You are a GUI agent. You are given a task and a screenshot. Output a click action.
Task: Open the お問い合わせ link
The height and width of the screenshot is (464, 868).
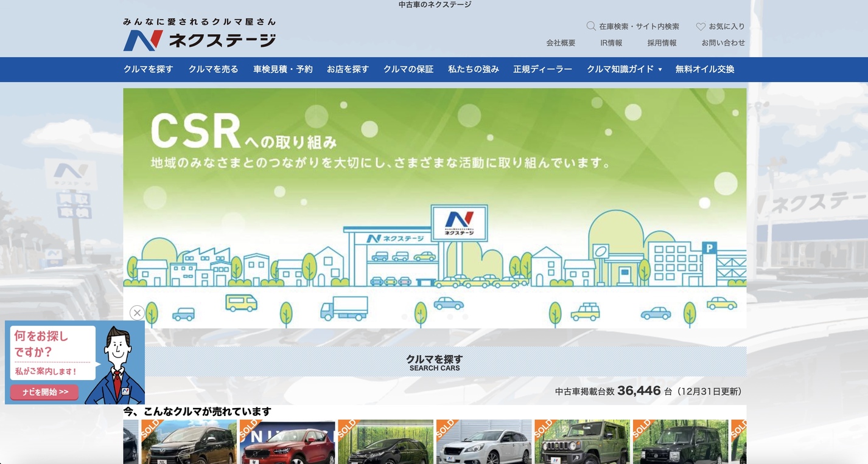723,43
